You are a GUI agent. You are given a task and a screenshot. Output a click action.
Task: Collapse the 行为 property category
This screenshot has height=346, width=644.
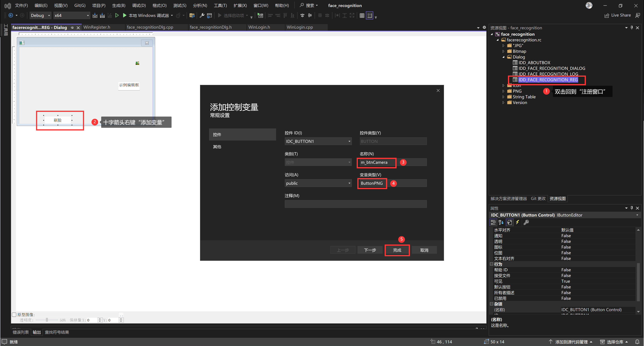[x=492, y=264]
